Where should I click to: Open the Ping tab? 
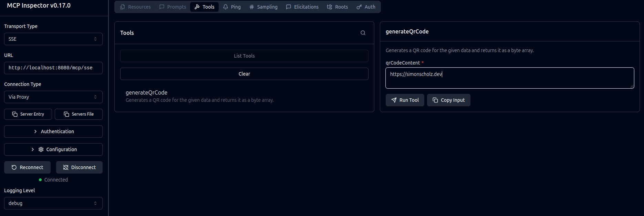click(x=232, y=7)
